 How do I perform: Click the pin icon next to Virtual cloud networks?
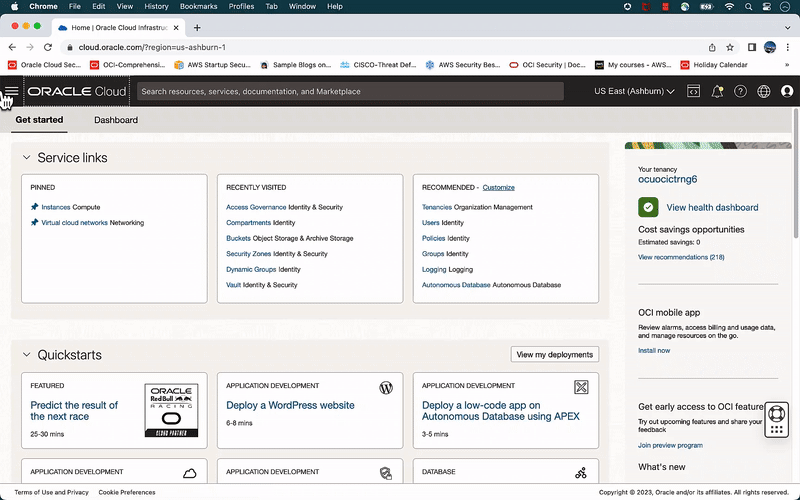34,222
